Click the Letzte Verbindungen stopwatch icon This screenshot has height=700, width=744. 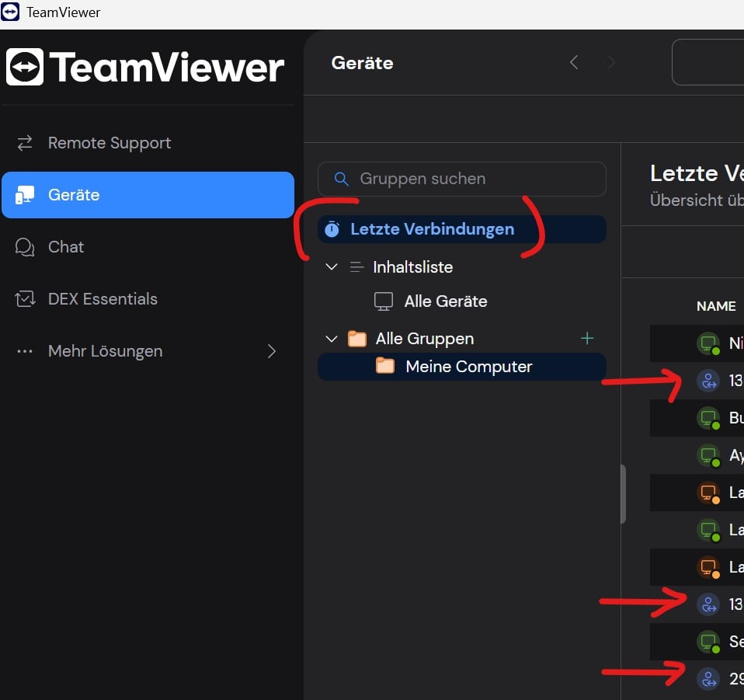[332, 229]
